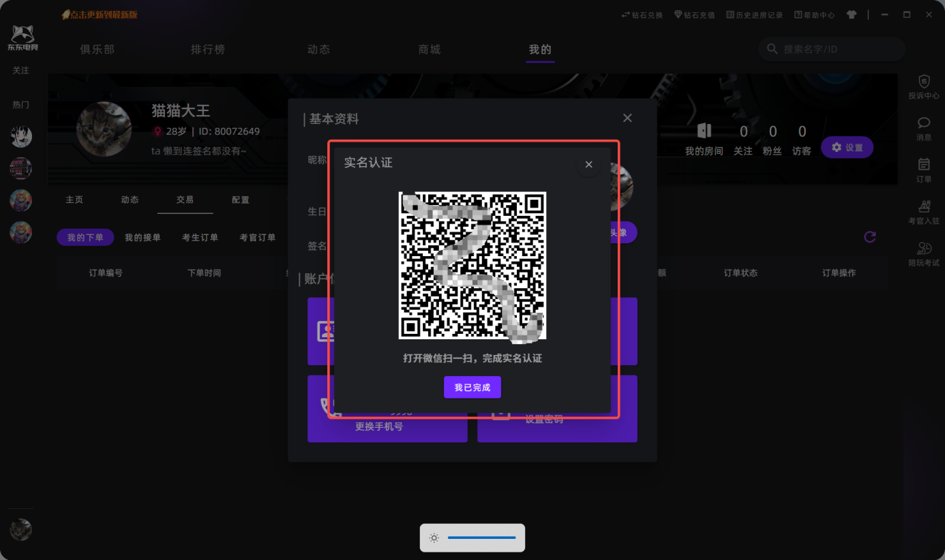Click the 下单时间 column header
This screenshot has width=945, height=560.
point(205,273)
